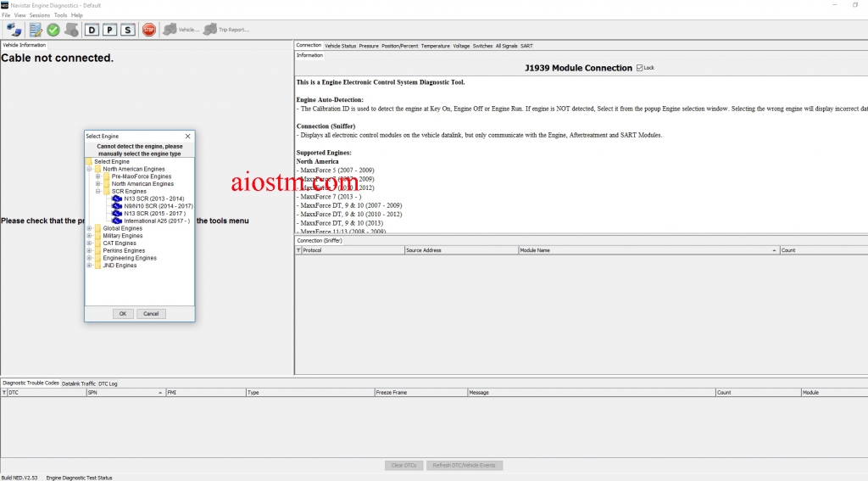Screen dimensions: 868x481
Task: Click the Pre-MaxxForce Engines folder icon
Action: coord(106,176)
